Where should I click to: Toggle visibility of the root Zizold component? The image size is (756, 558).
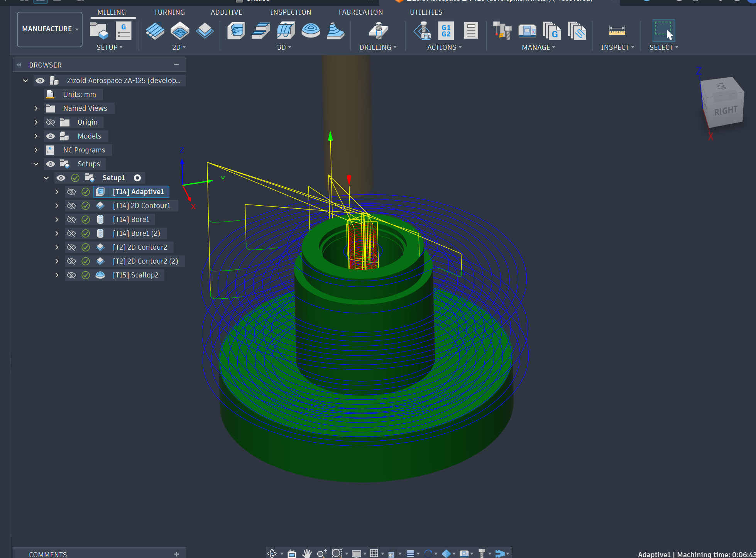point(40,81)
